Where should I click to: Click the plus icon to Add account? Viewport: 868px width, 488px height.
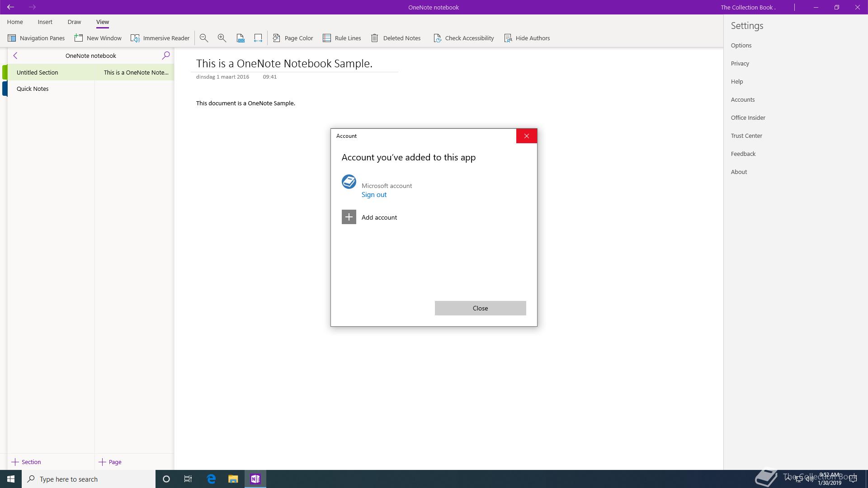click(349, 217)
